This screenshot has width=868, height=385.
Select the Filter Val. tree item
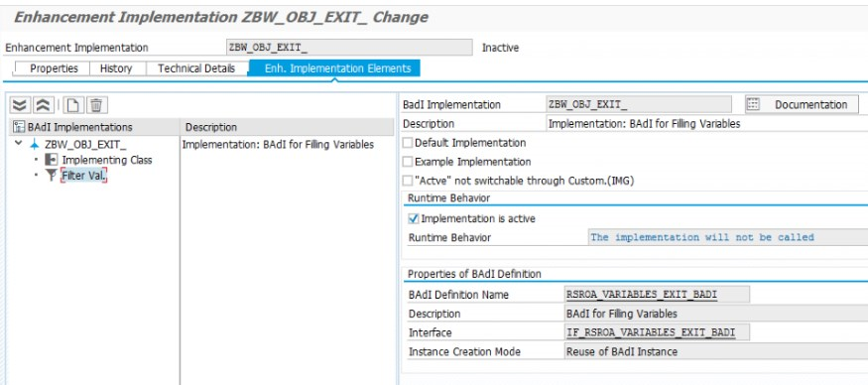pyautogui.click(x=83, y=177)
